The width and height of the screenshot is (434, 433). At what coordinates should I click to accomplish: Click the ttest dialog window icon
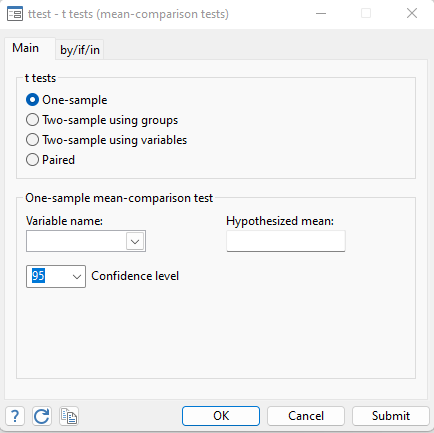15,14
